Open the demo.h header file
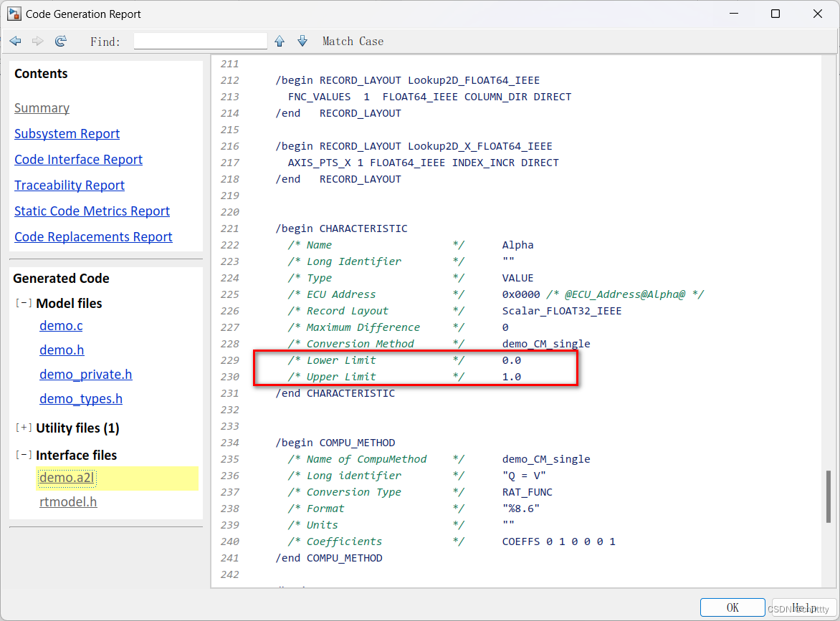 tap(62, 350)
